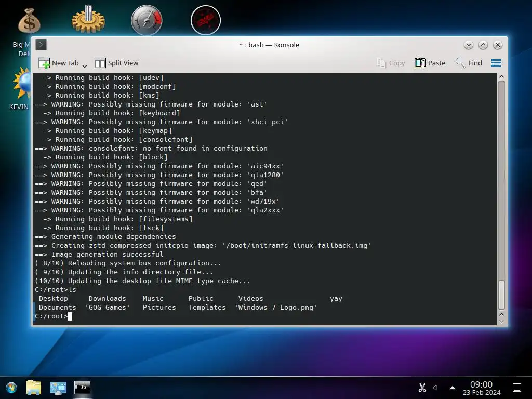Screen dimensions: 532x399
Task: Click the scrollbar up arrow at top
Action: (x=501, y=77)
